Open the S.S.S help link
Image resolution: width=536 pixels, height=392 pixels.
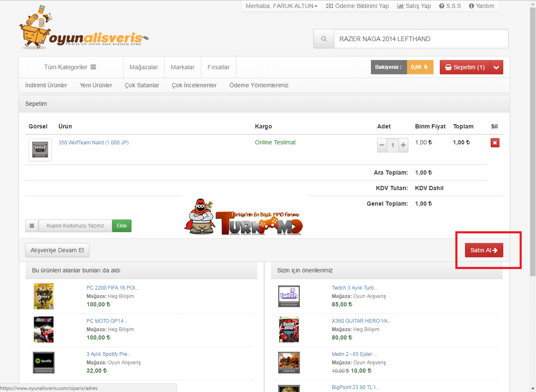click(x=450, y=6)
